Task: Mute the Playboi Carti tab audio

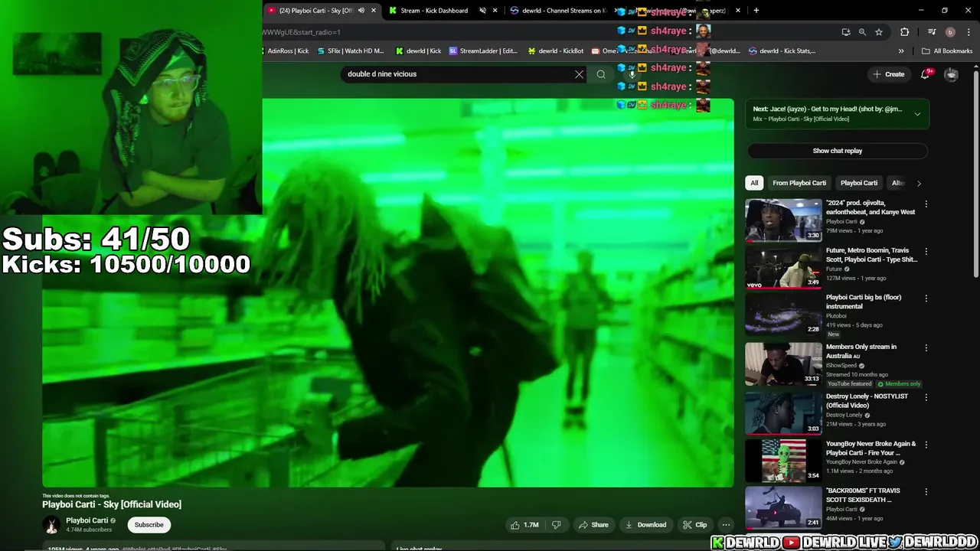Action: pyautogui.click(x=361, y=11)
